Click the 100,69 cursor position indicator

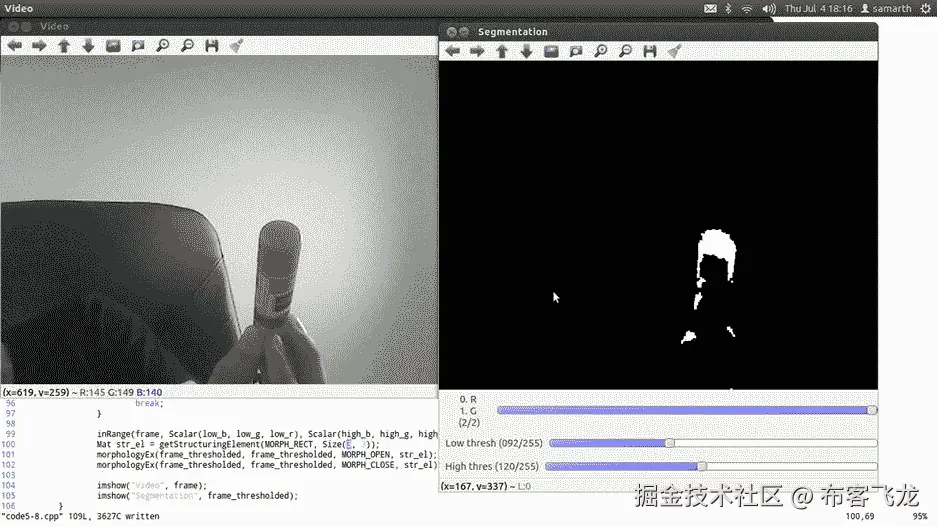coord(860,516)
